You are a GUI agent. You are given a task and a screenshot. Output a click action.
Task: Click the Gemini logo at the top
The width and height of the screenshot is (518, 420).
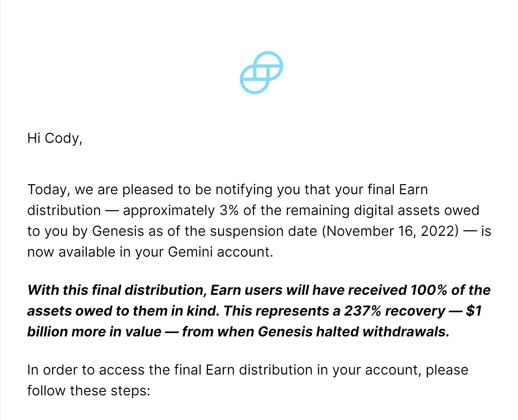click(x=261, y=72)
